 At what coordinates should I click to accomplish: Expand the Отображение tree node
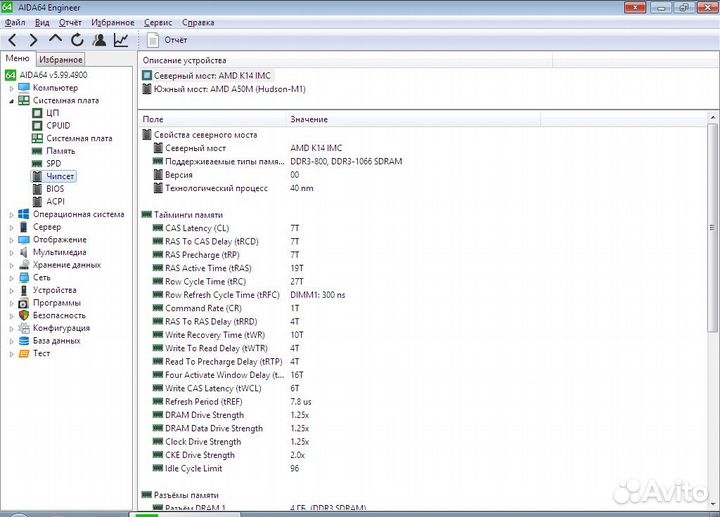tap(11, 240)
